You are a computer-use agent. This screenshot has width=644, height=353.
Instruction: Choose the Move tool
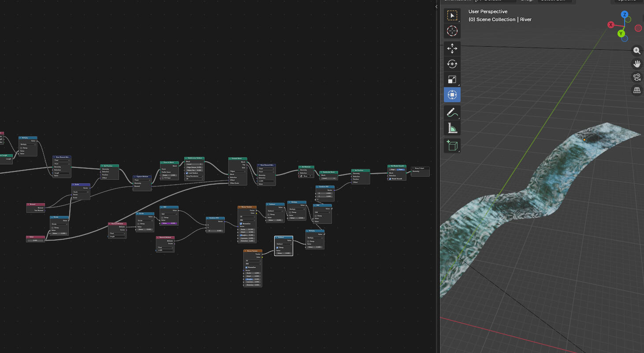coord(452,48)
